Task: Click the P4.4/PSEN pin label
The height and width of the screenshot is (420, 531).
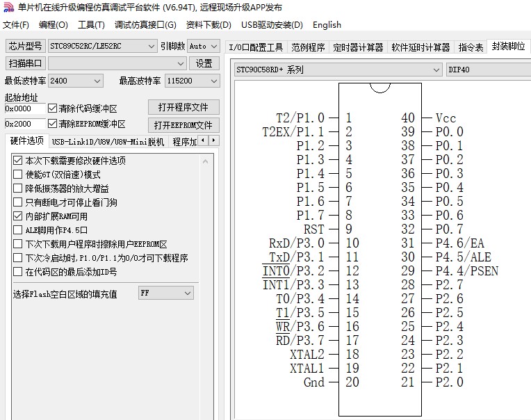Action: tap(466, 271)
